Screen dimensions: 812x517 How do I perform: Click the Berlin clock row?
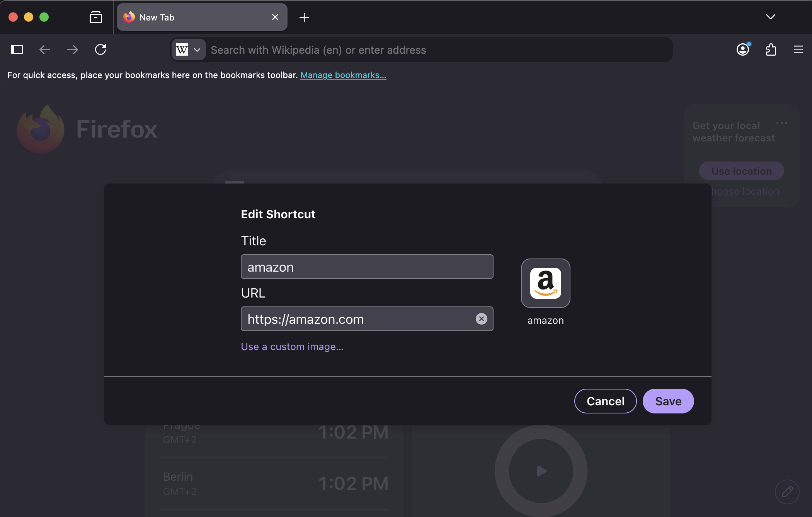(274, 484)
